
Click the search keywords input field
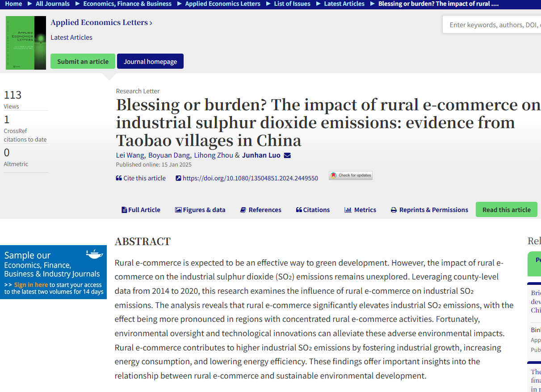click(x=491, y=25)
